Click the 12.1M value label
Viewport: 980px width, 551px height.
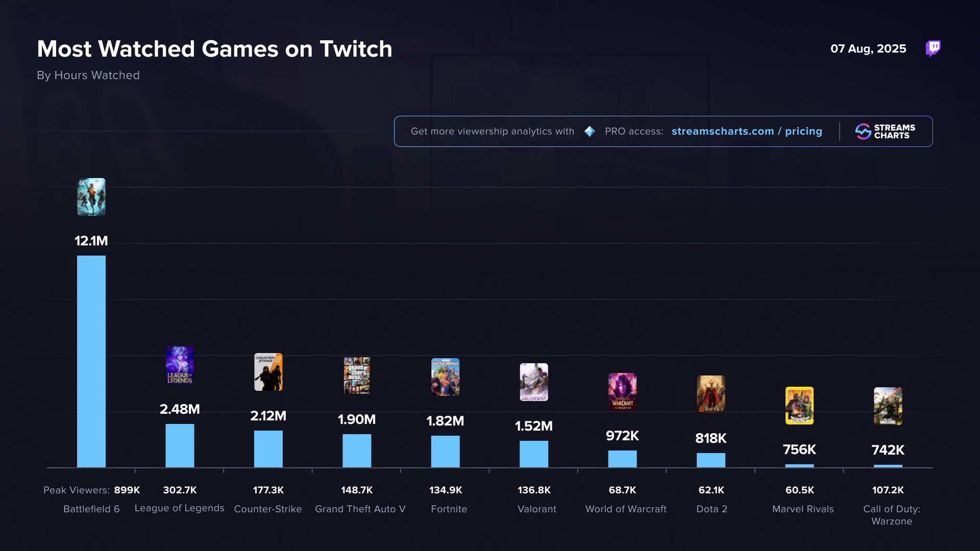tap(91, 241)
